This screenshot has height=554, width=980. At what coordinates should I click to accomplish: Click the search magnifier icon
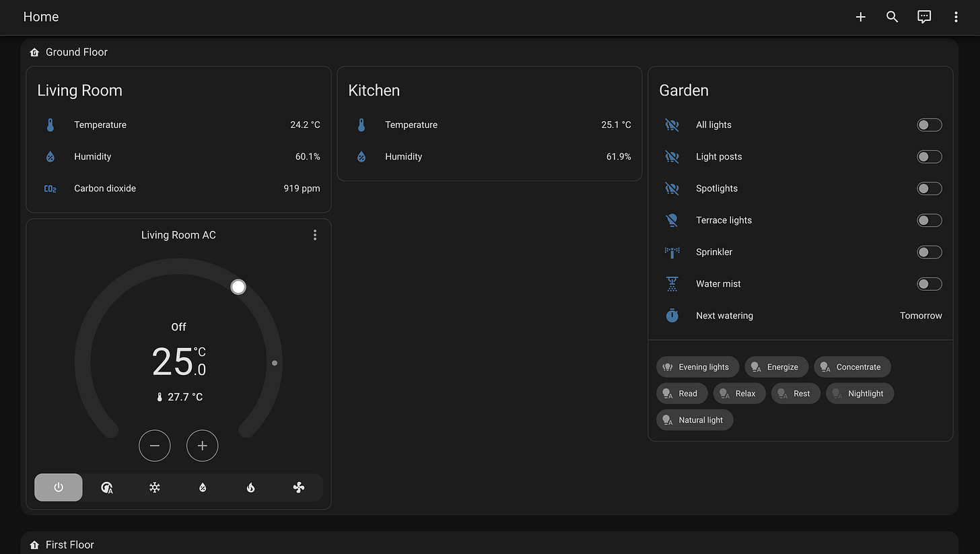(x=893, y=17)
